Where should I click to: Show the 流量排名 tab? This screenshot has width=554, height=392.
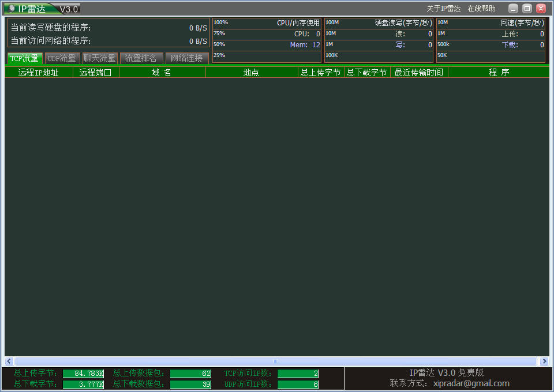(141, 58)
